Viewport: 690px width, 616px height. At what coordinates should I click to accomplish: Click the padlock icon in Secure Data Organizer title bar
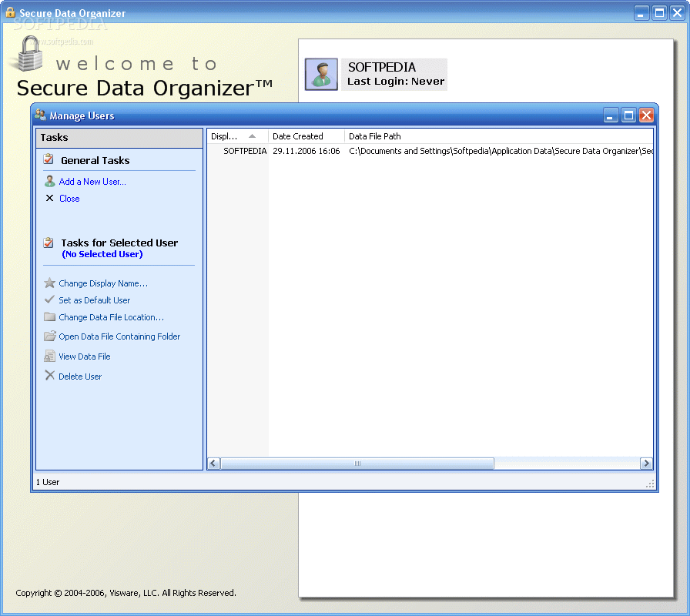10,12
